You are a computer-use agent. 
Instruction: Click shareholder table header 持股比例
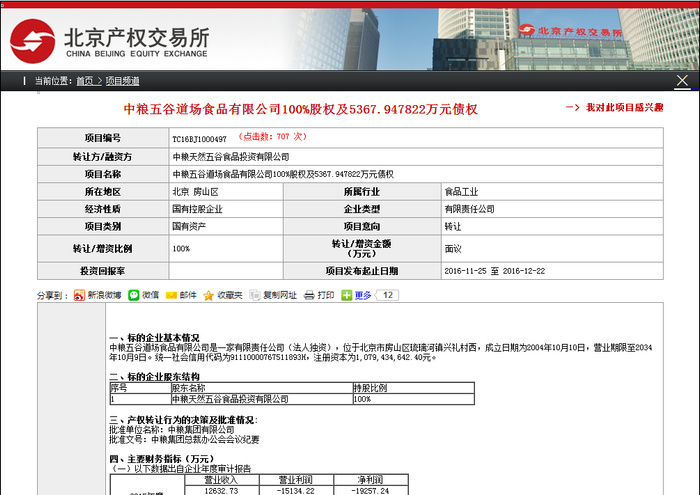coord(413,387)
